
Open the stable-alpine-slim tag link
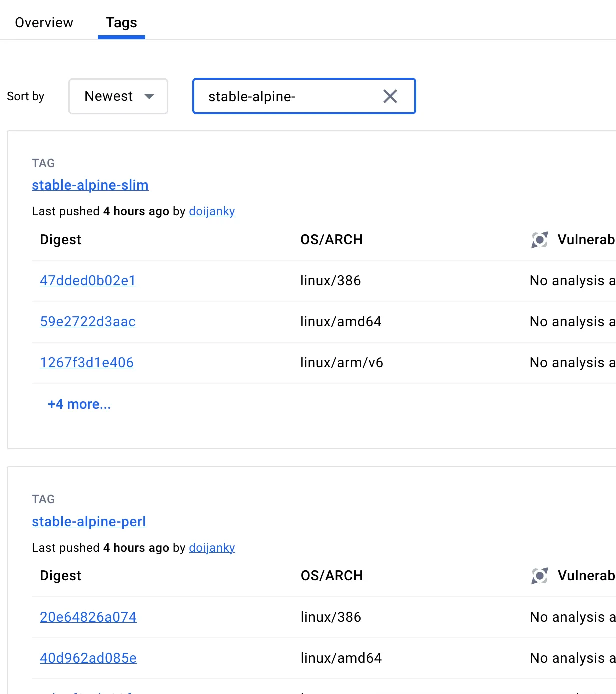(x=90, y=185)
